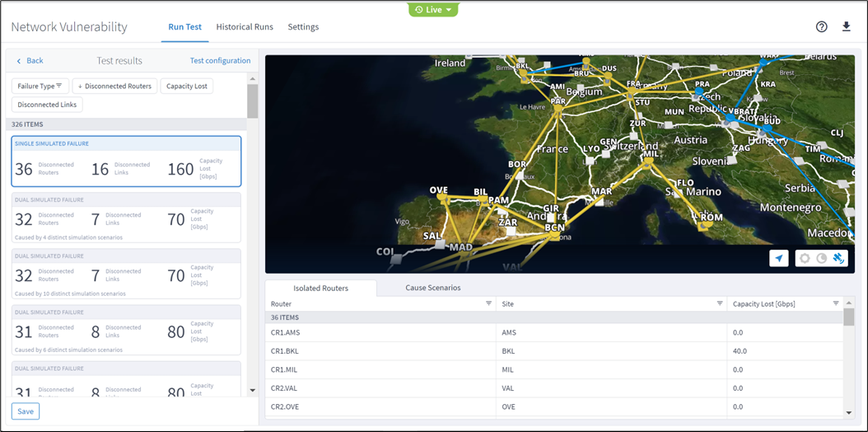Click the OVE site node on map
This screenshot has height=432, width=868.
(441, 197)
